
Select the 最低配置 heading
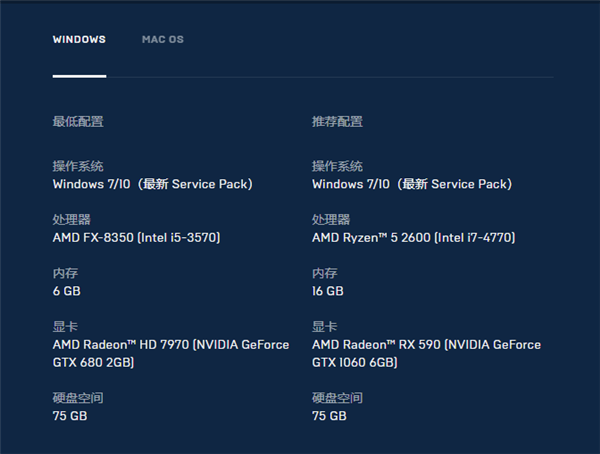78,122
